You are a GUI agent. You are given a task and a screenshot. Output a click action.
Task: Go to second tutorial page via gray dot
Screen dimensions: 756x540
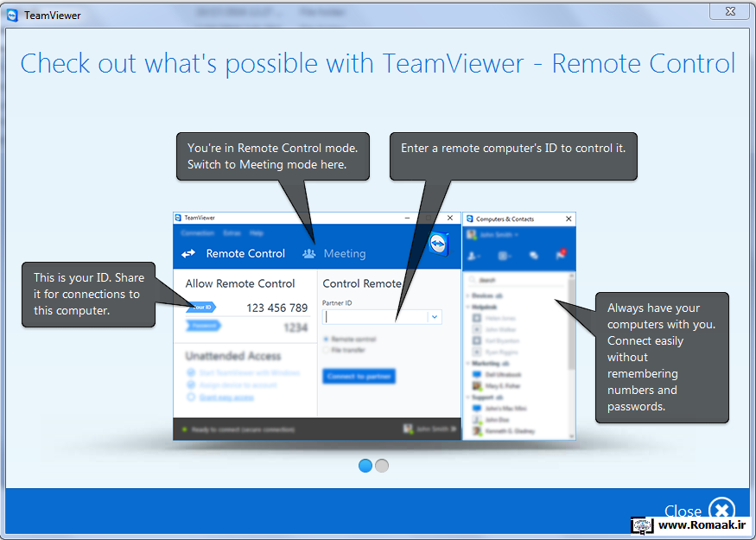(x=382, y=466)
